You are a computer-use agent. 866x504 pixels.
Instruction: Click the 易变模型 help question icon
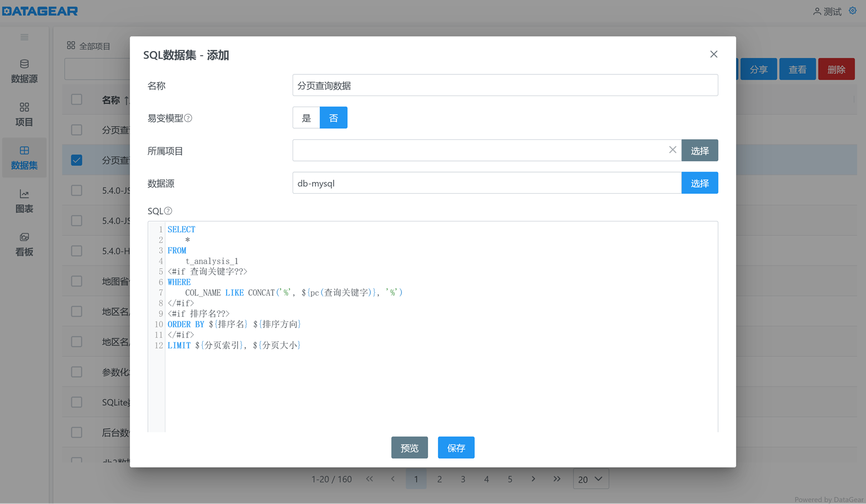coord(188,118)
